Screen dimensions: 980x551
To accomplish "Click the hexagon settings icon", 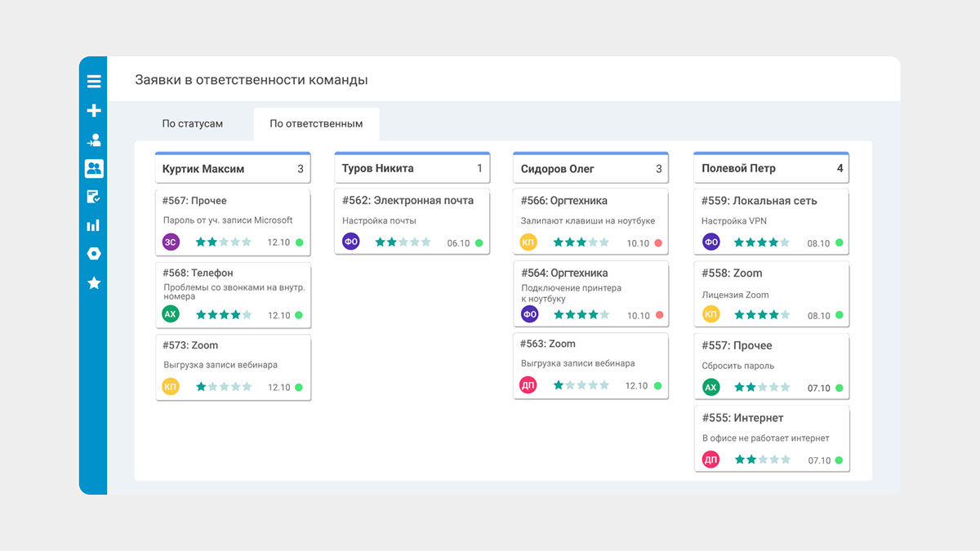I will [x=94, y=254].
